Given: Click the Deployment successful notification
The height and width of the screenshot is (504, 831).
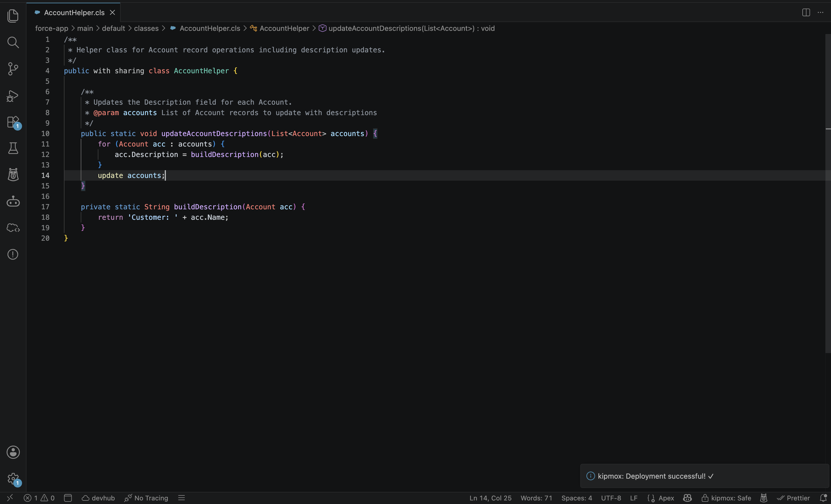Looking at the screenshot, I should click(x=705, y=476).
